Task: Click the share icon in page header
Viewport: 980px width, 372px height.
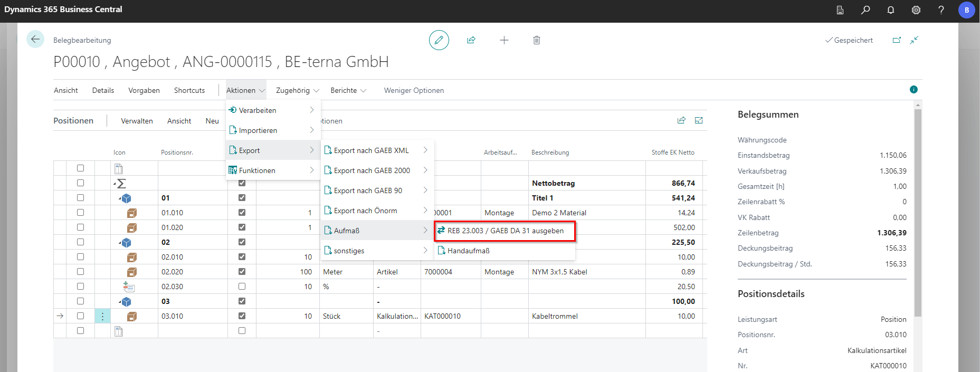Action: [471, 40]
